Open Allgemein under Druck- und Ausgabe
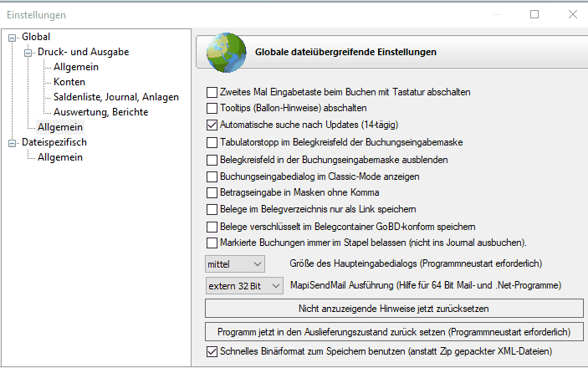 click(x=76, y=67)
